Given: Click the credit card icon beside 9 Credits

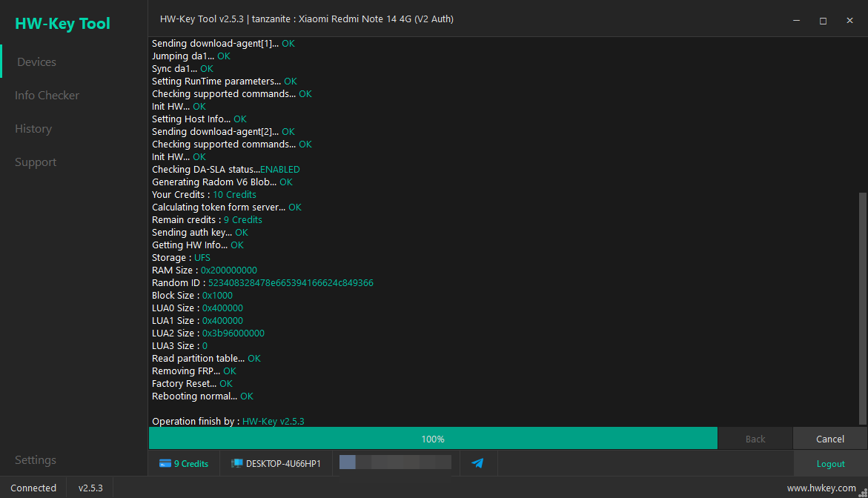Looking at the screenshot, I should 165,464.
